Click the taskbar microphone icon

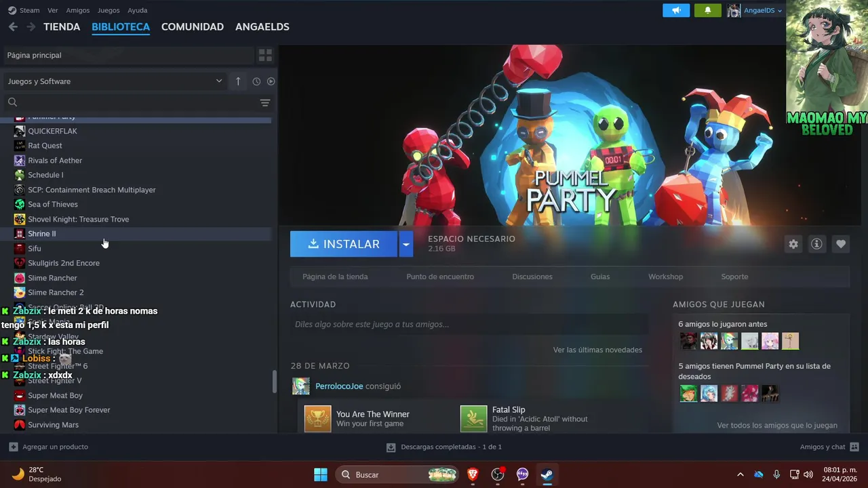776,474
